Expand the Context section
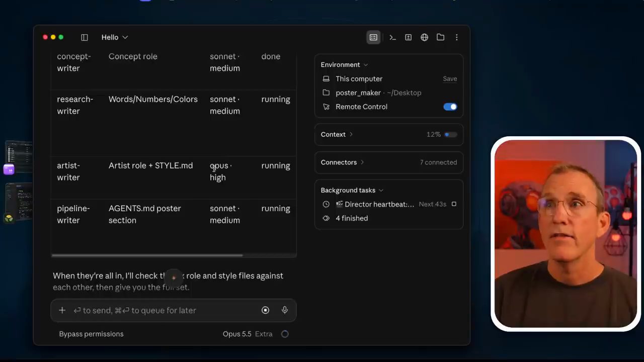This screenshot has height=362, width=644. pos(337,135)
